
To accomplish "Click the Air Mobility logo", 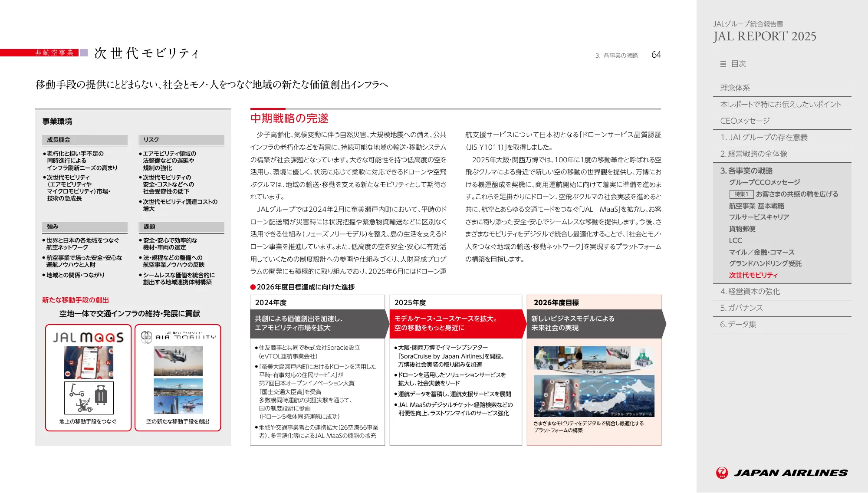I will (x=178, y=337).
